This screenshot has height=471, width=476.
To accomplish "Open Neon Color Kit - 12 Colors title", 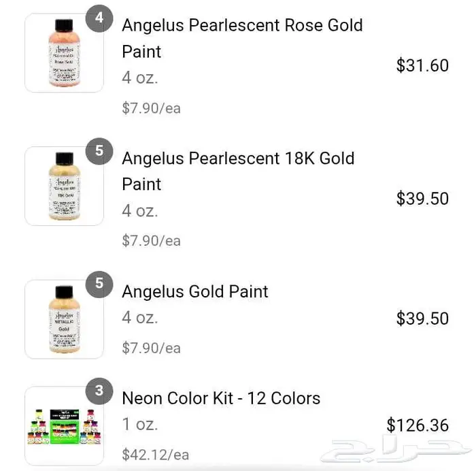I will (221, 397).
